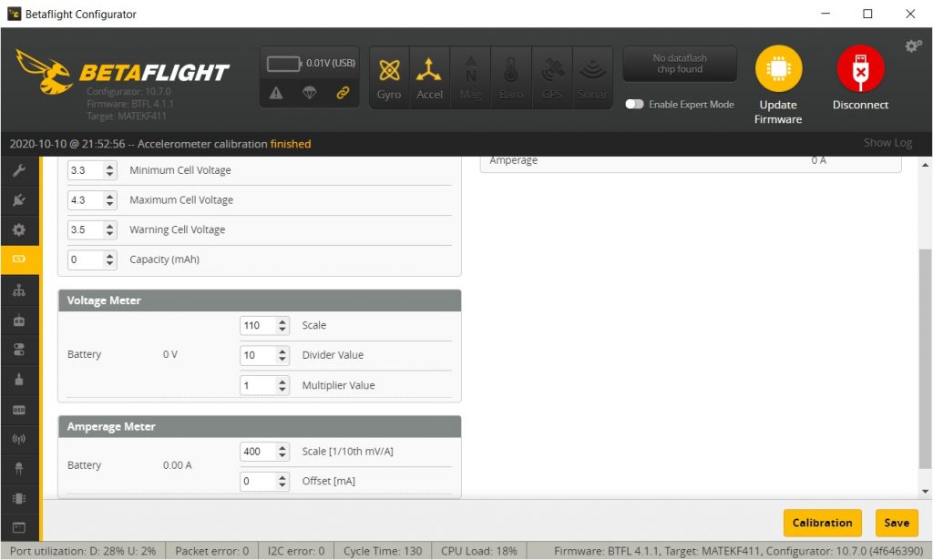Open the CLI terminal tab icon
The width and height of the screenshot is (933, 560).
point(19,527)
